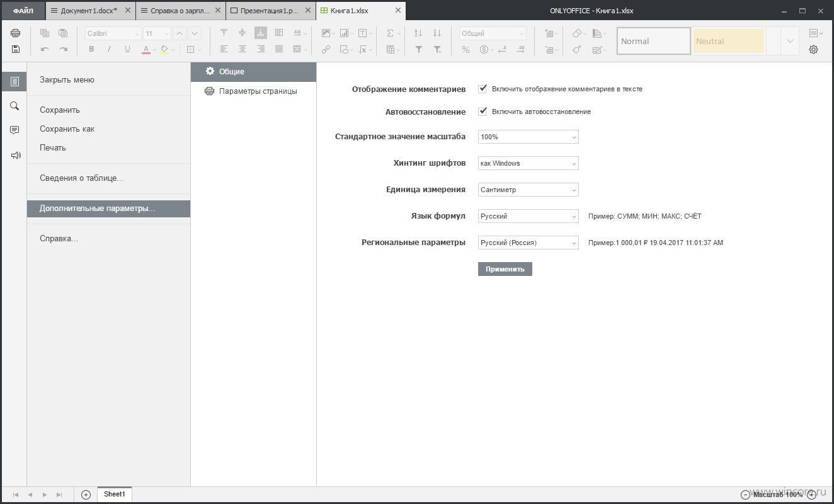
Task: Align cell text to middle
Action: (x=243, y=33)
